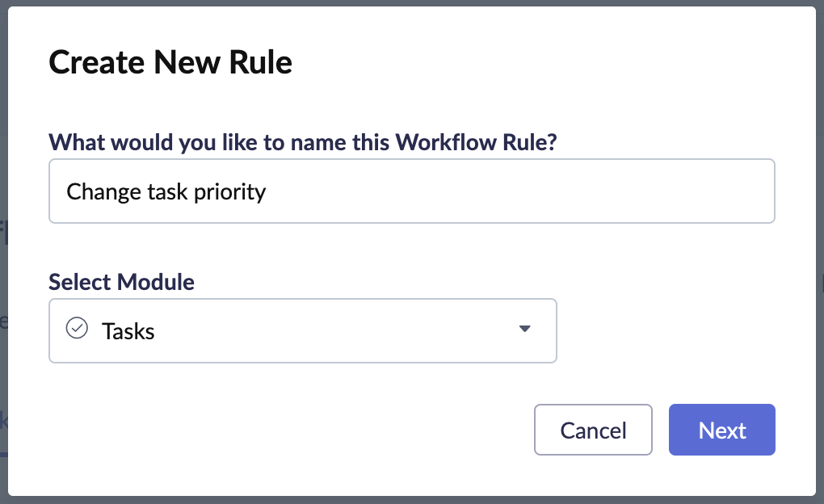Focus the Workflow Rule name field
The height and width of the screenshot is (504, 824).
tap(412, 191)
